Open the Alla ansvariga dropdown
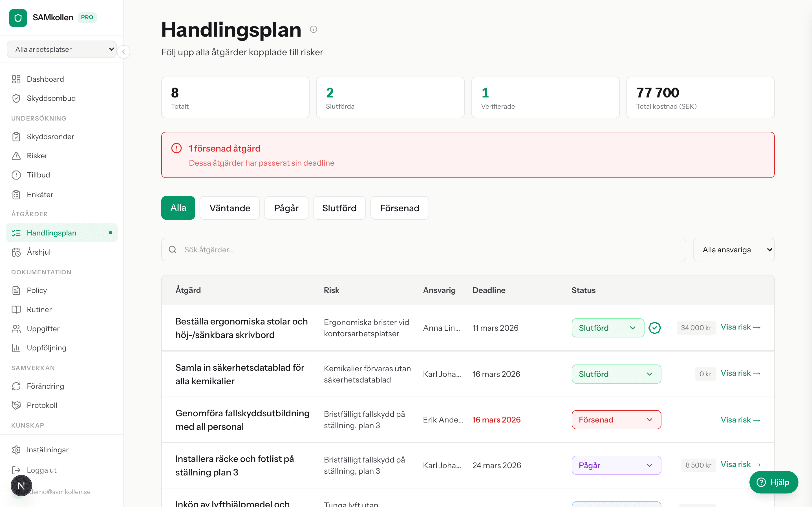The width and height of the screenshot is (812, 507). 734,250
